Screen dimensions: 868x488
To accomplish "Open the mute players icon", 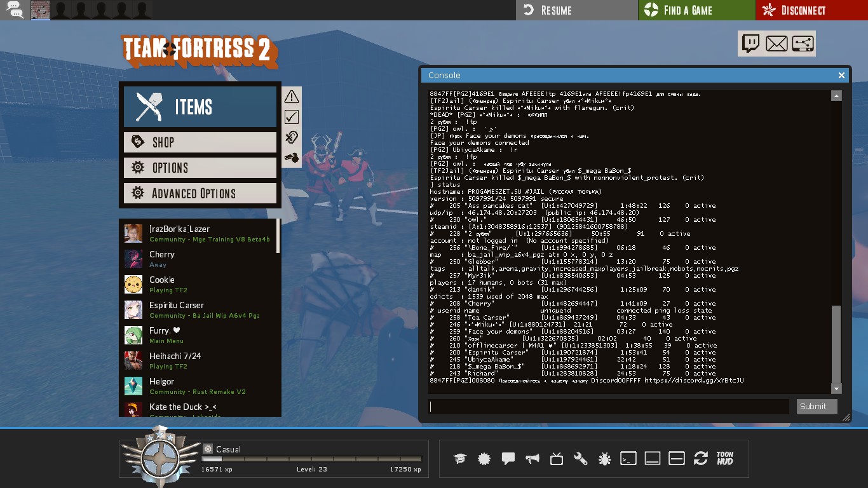I will (292, 137).
